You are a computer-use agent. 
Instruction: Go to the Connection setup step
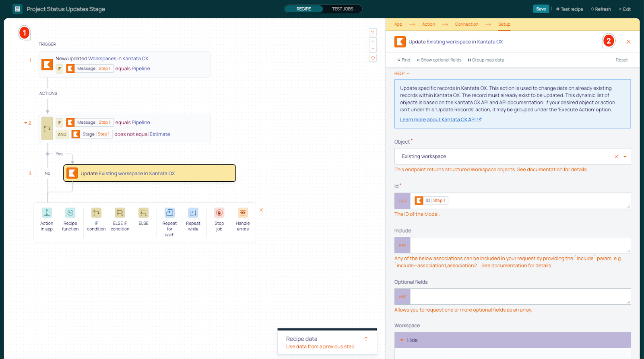pos(466,25)
